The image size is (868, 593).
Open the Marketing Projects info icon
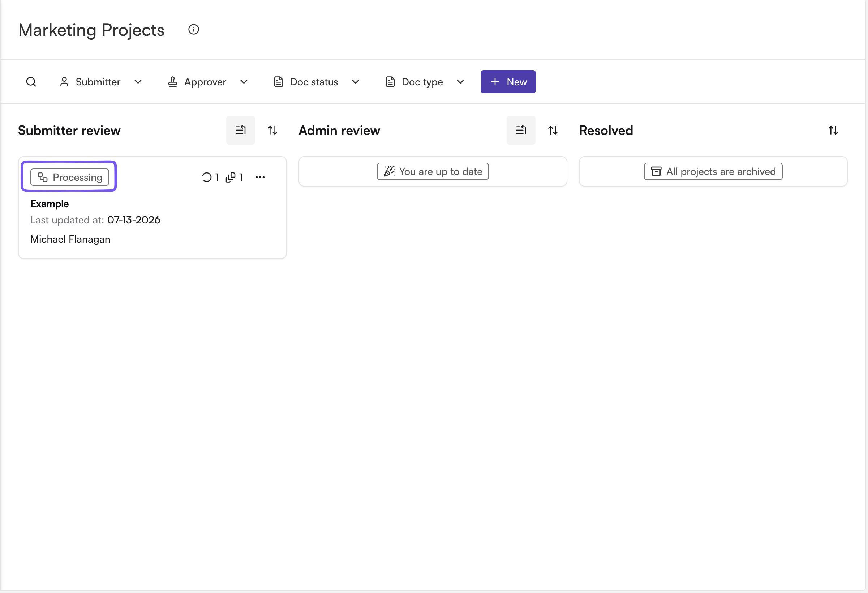[x=193, y=30]
